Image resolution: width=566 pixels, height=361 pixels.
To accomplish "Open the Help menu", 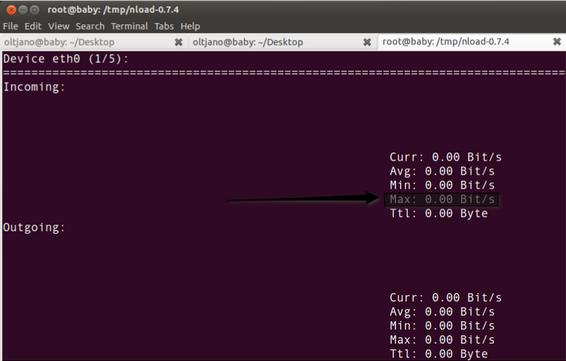I will click(x=190, y=26).
